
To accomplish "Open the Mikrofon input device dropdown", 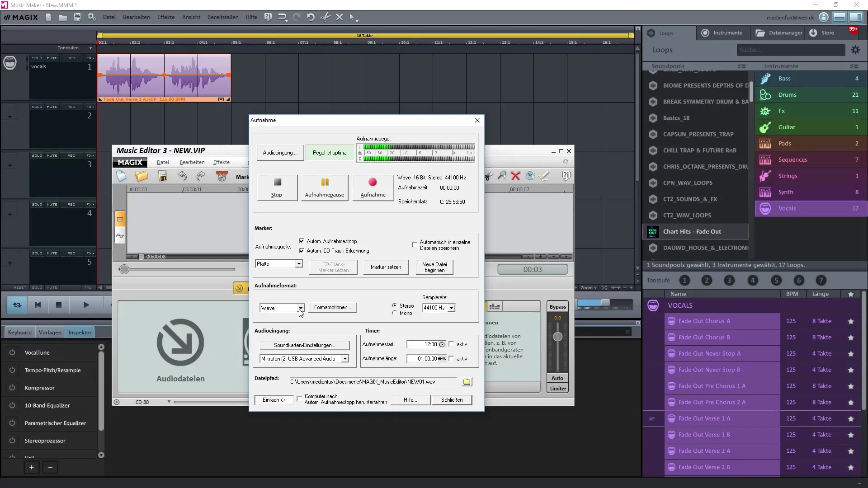I will pos(345,359).
